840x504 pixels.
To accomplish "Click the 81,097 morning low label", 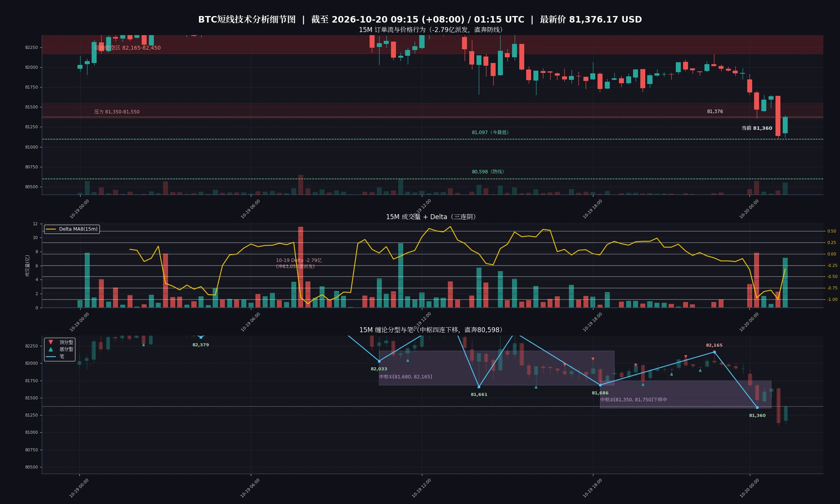I will click(x=490, y=132).
